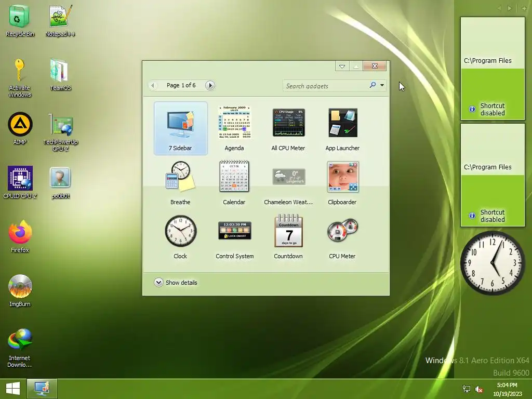Click top sidebar gadget C:\Program Files

(493, 69)
